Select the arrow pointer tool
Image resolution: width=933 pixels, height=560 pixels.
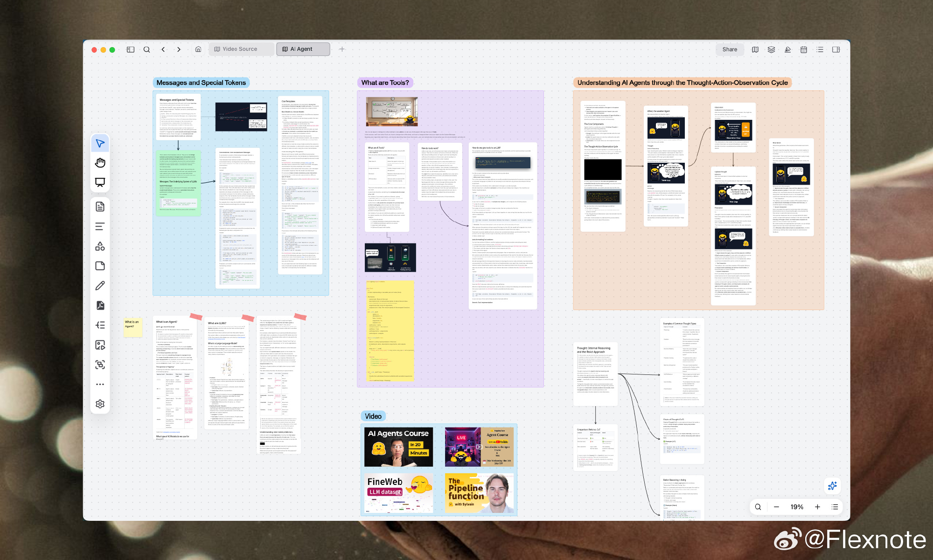point(100,143)
